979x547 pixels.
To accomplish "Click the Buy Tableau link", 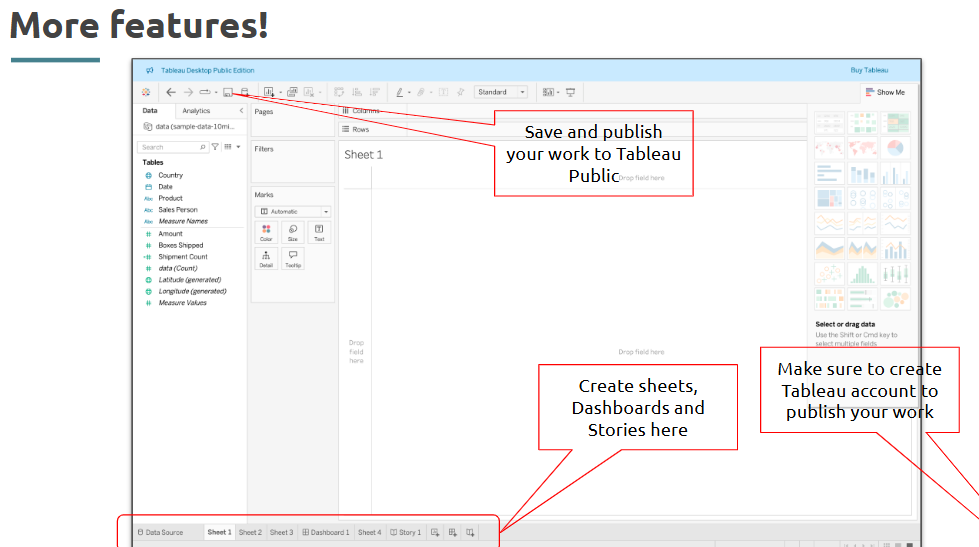I will (x=869, y=70).
